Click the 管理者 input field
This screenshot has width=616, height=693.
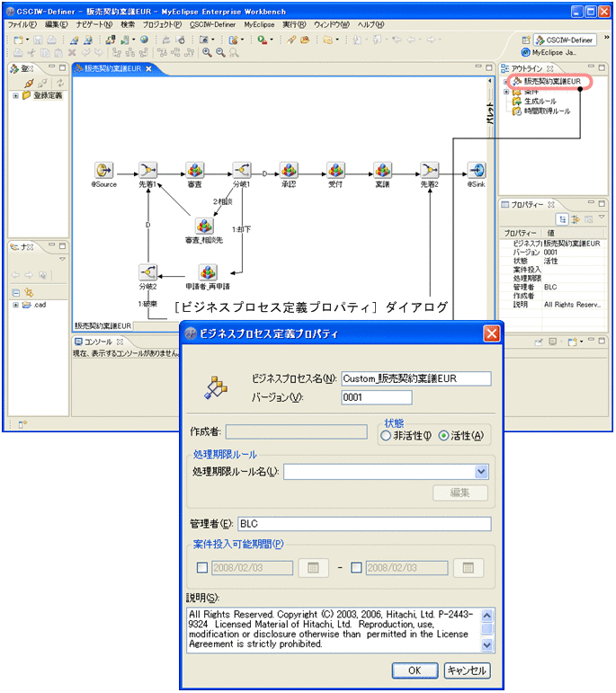[364, 524]
